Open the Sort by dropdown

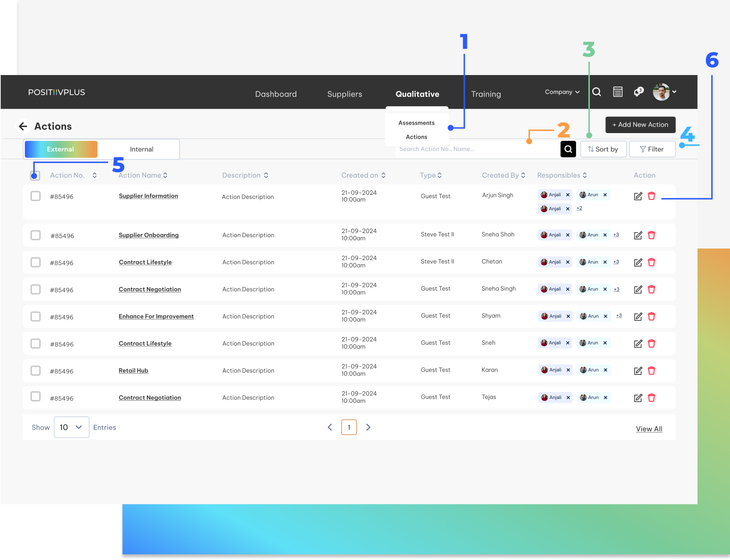[603, 149]
